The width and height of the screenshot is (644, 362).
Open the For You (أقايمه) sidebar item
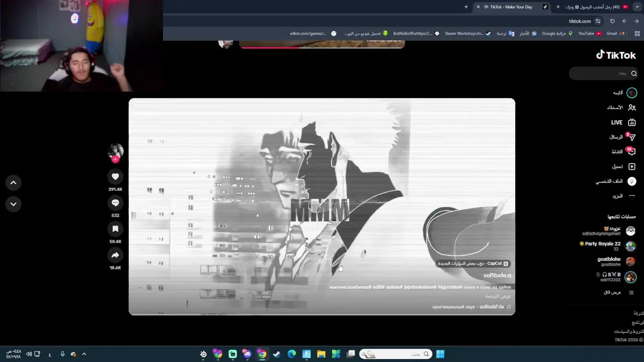click(x=625, y=93)
